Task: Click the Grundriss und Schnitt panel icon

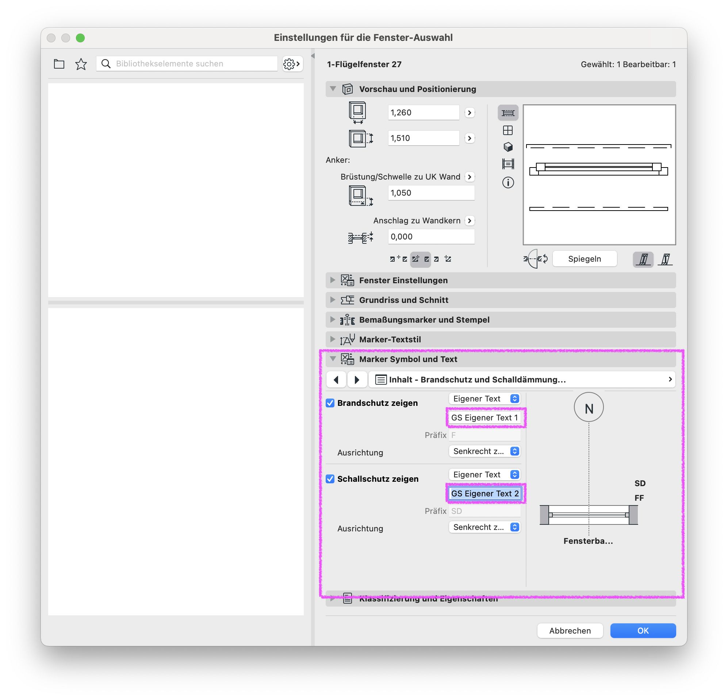Action: [347, 300]
